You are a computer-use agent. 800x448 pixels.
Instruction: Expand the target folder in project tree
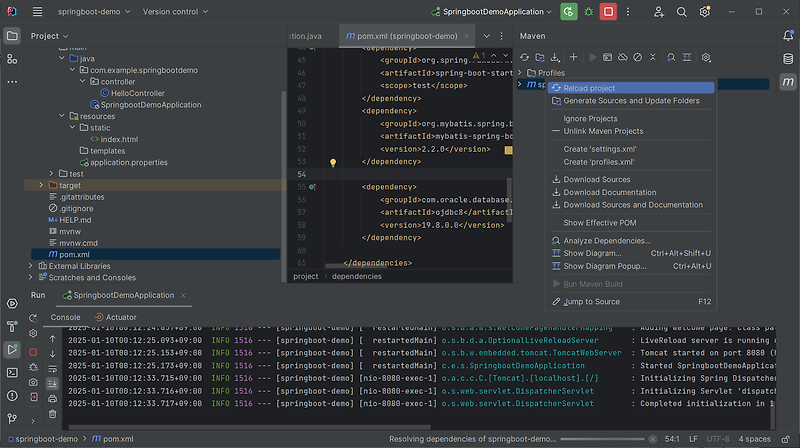pyautogui.click(x=41, y=185)
